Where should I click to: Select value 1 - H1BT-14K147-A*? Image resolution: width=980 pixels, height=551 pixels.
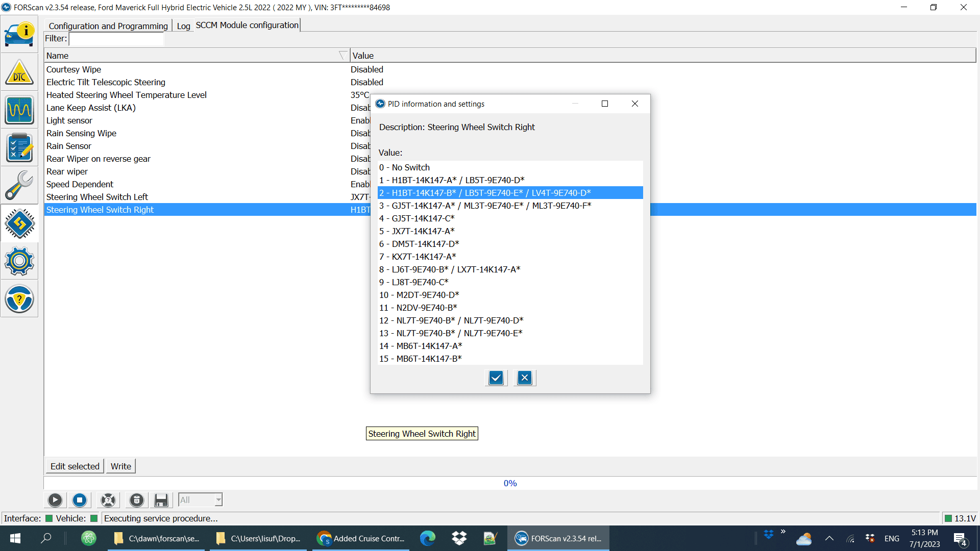pyautogui.click(x=510, y=180)
